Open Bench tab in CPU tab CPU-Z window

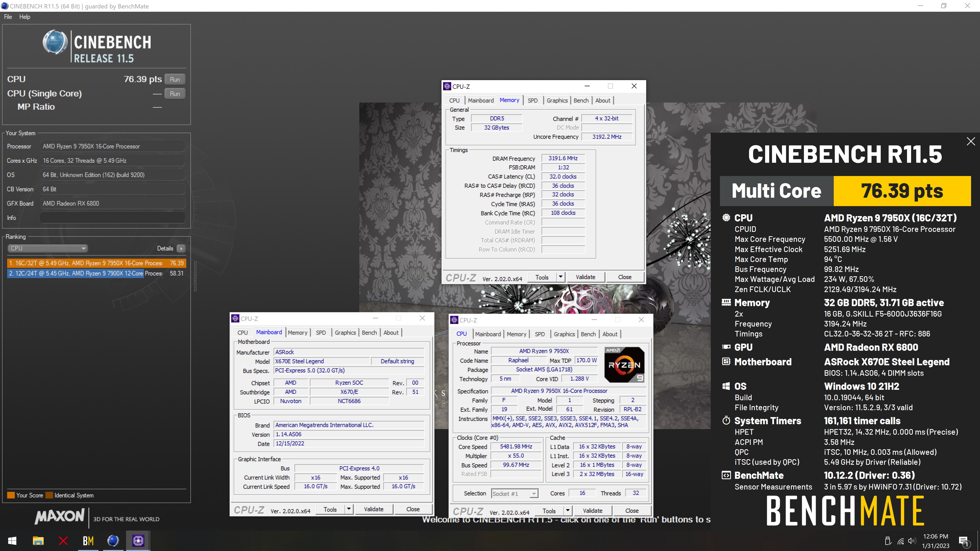[588, 334]
